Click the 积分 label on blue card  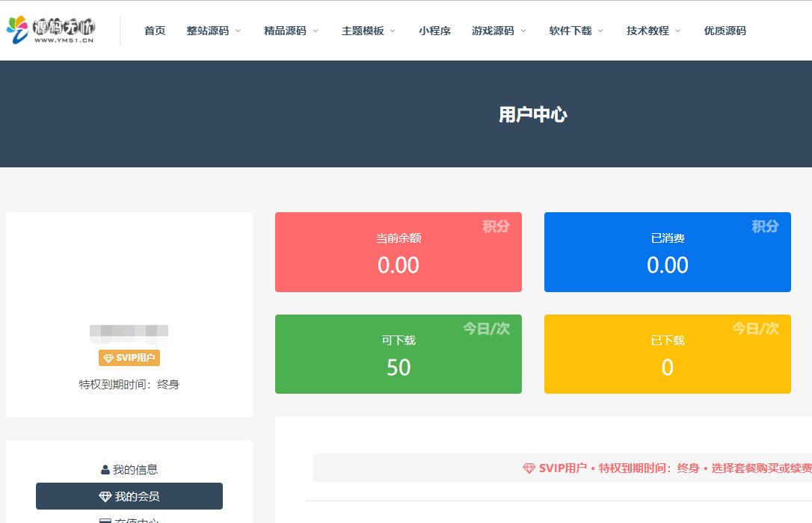tap(766, 226)
